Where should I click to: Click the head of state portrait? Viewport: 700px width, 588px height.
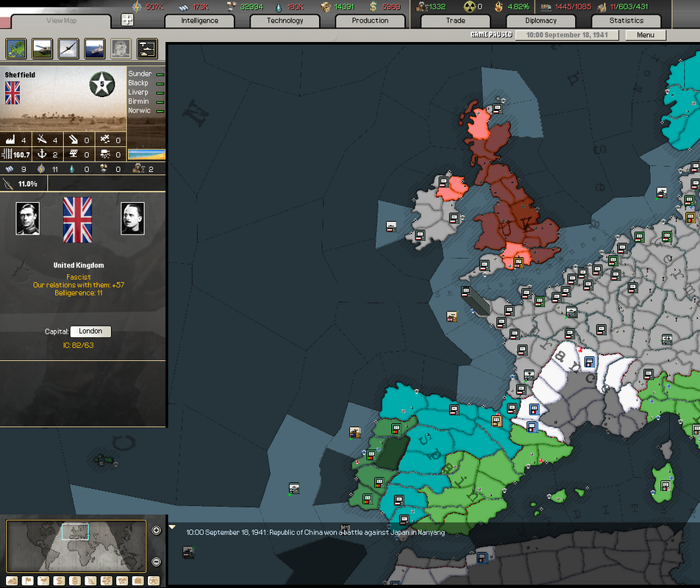28,218
